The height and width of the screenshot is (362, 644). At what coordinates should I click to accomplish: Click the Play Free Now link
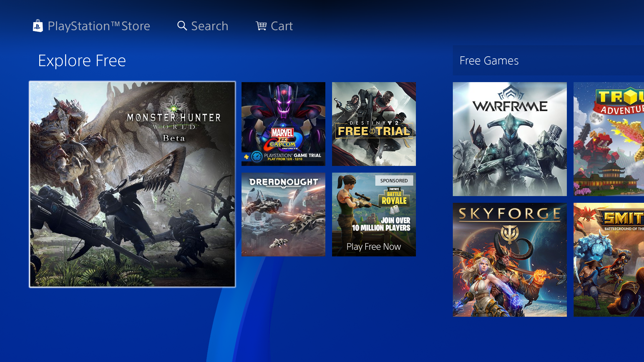tap(374, 247)
